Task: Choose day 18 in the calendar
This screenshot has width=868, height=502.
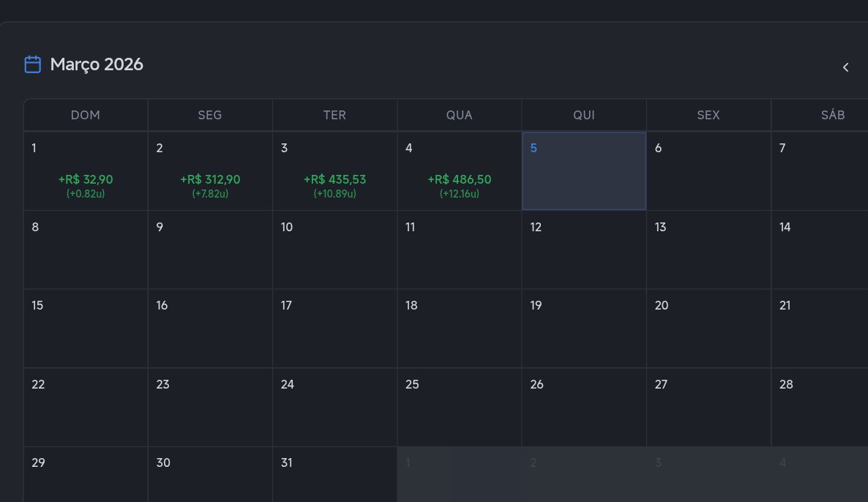Action: click(460, 329)
